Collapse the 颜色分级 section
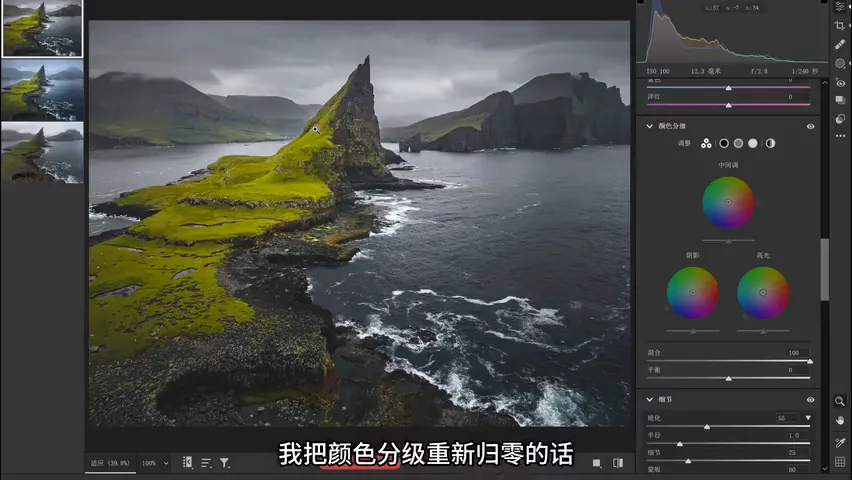This screenshot has height=480, width=852. (649, 126)
